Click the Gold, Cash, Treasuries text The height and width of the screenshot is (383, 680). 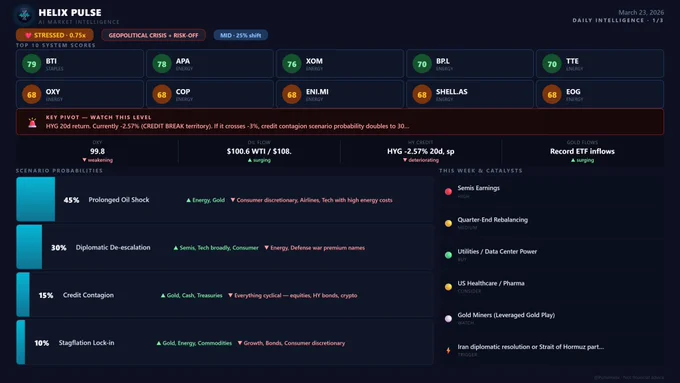[192, 295]
